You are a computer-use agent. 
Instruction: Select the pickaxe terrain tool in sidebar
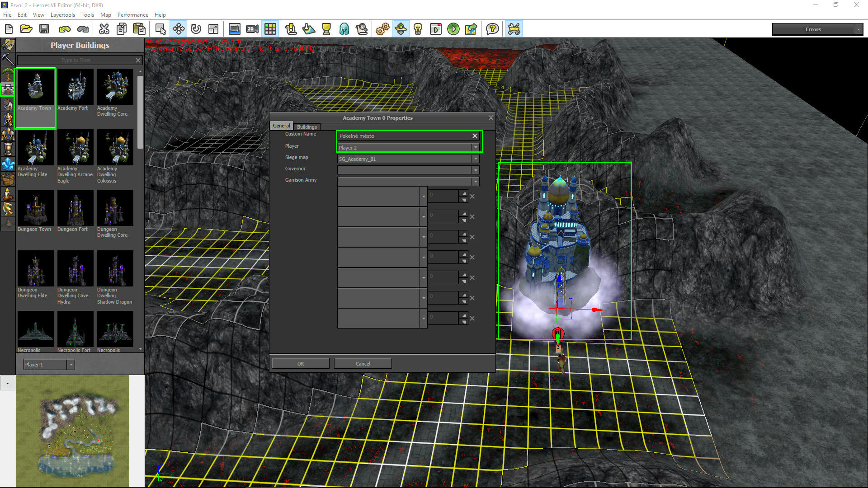[8, 59]
